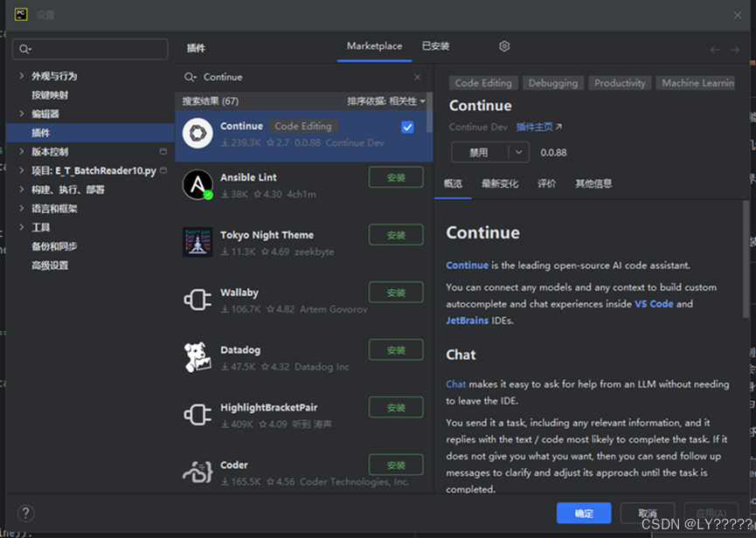Click the plugin search magnifier icon
Viewport: 756px width, 538px height.
(190, 77)
